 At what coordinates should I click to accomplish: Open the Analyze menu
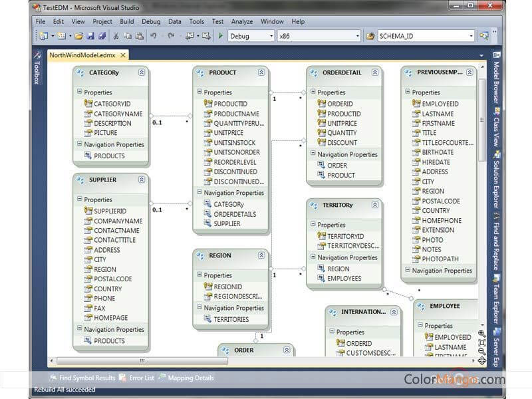pyautogui.click(x=242, y=21)
